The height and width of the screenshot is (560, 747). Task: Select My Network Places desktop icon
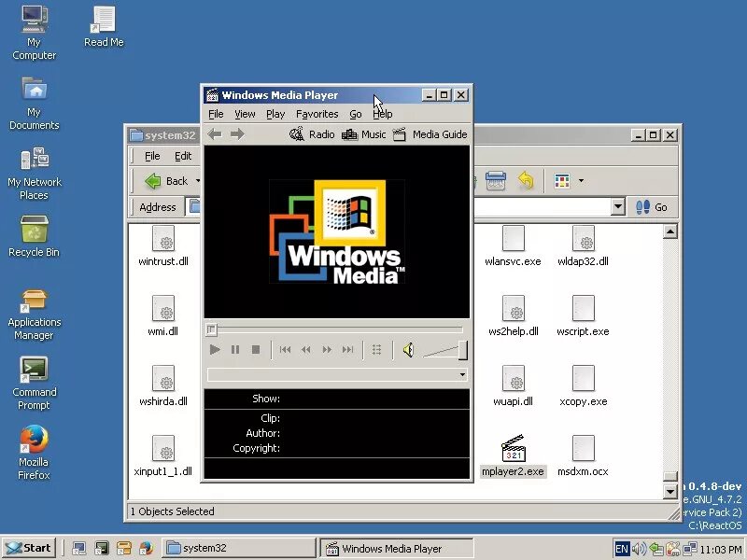(x=35, y=174)
